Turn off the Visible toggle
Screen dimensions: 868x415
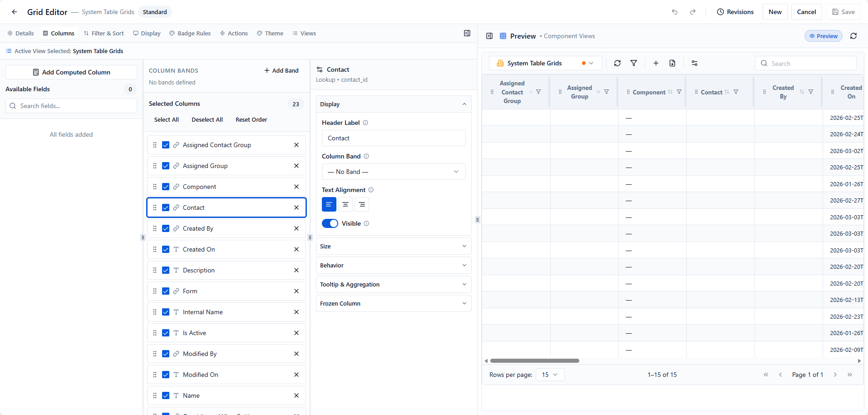[330, 223]
